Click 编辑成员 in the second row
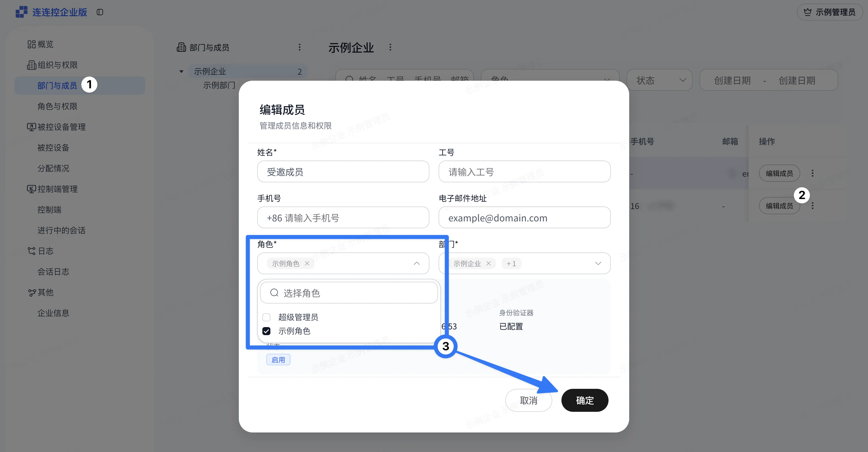Screen dimensions: 868x452 [779, 206]
